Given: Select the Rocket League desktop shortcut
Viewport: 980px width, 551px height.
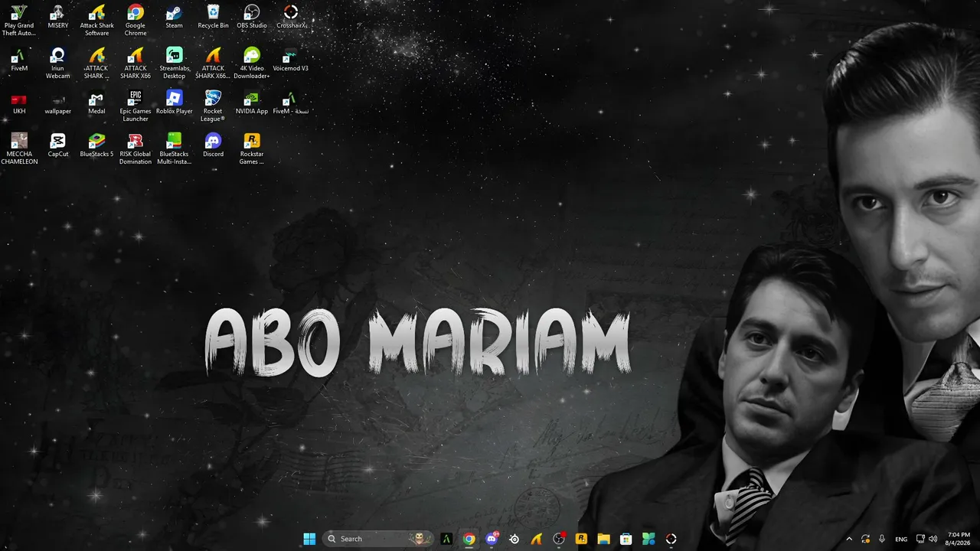Looking at the screenshot, I should (213, 106).
